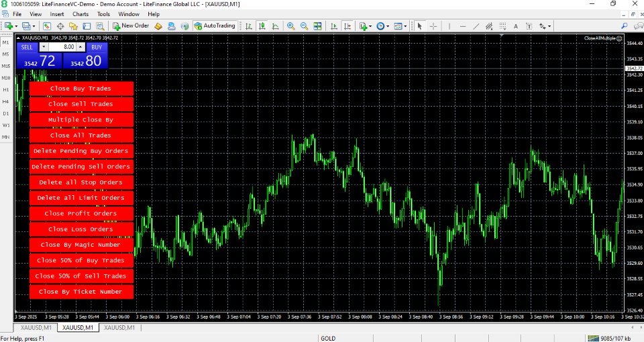Open the Navigator folder-star icon

tap(74, 26)
